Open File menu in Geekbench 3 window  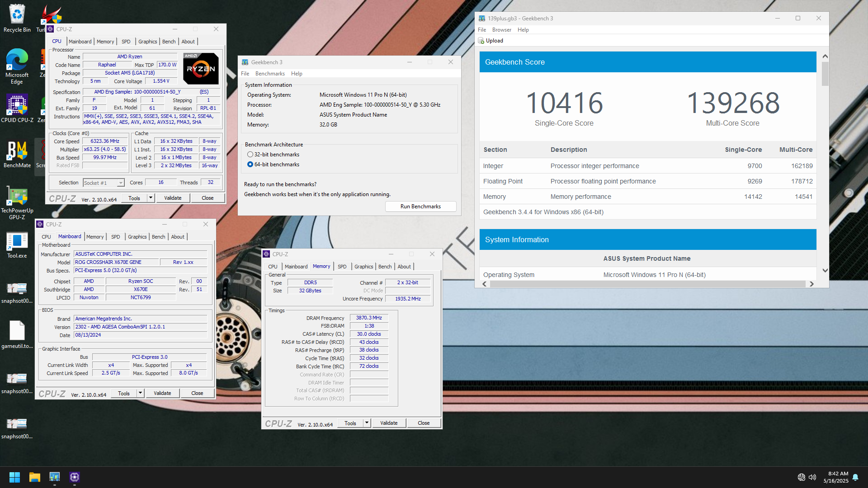(x=245, y=74)
